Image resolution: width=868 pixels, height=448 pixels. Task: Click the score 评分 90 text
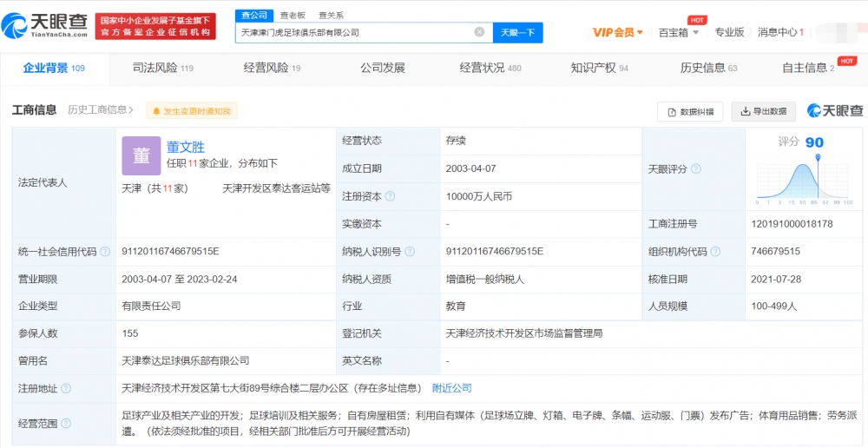[801, 142]
